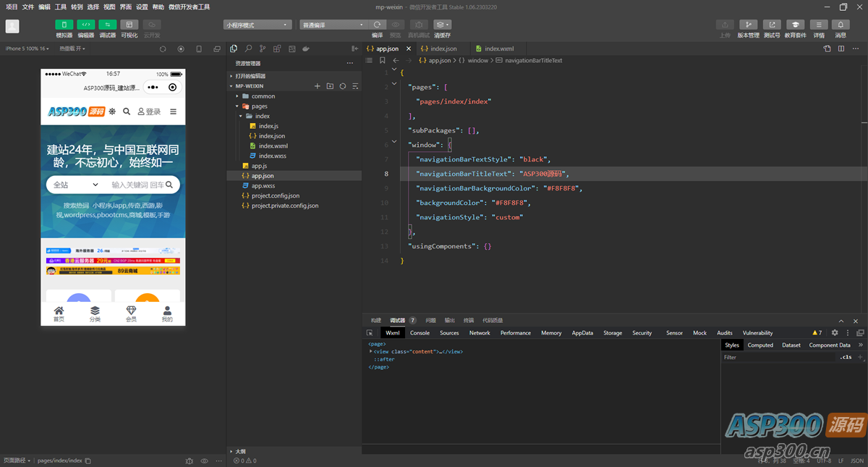
Task: Open the 设置 menu in menu bar
Action: 142,7
